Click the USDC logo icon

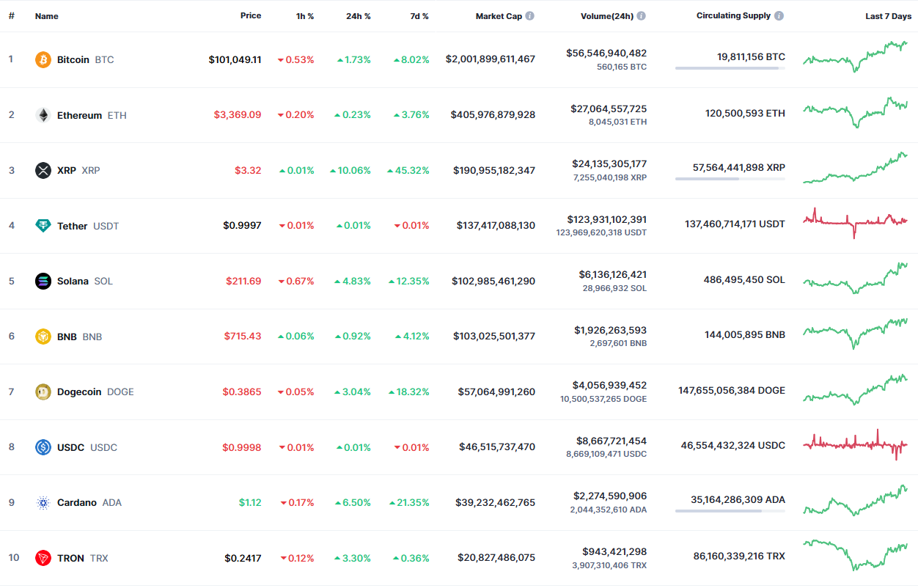(x=43, y=447)
